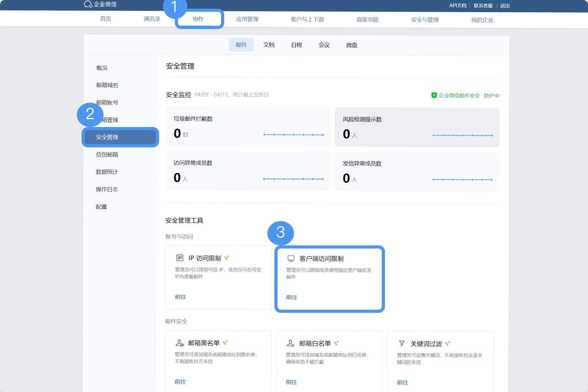Viewport: 588px width, 392px height.
Task: Select 信创邮箱 in the sidebar
Action: (106, 154)
